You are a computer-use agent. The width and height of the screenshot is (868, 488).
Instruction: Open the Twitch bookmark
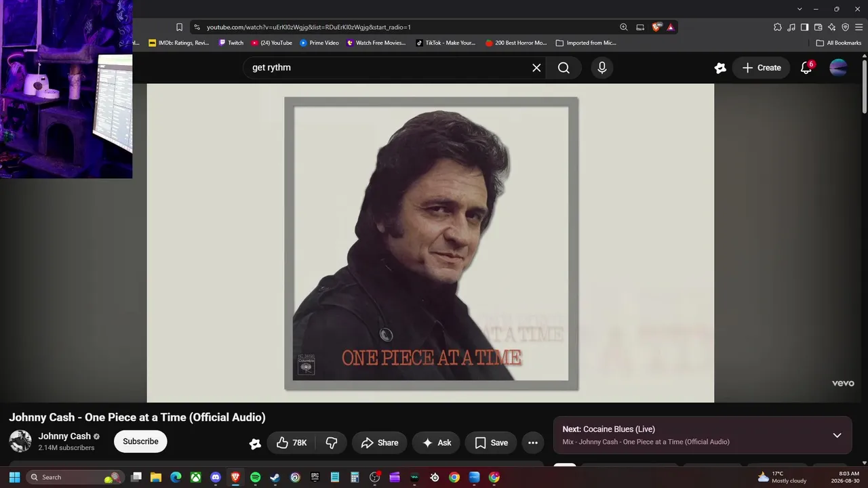tap(231, 43)
